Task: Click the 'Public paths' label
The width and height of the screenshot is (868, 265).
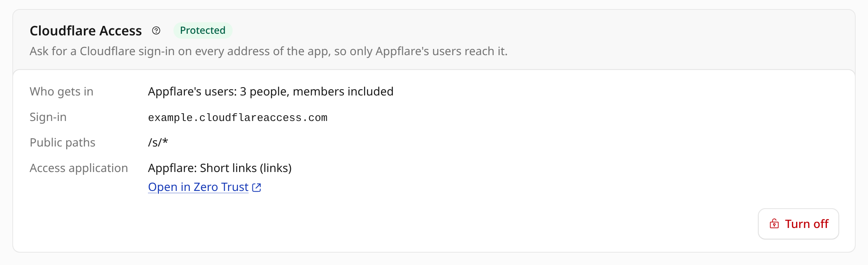Action: pos(62,142)
